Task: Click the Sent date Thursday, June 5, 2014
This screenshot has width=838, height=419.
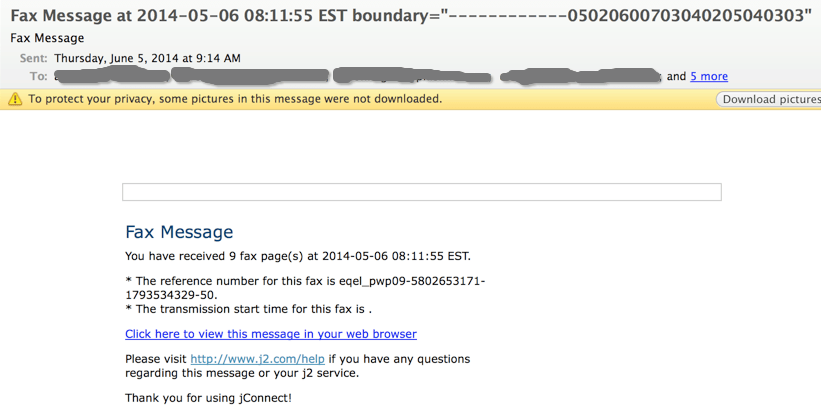Action: pyautogui.click(x=147, y=59)
